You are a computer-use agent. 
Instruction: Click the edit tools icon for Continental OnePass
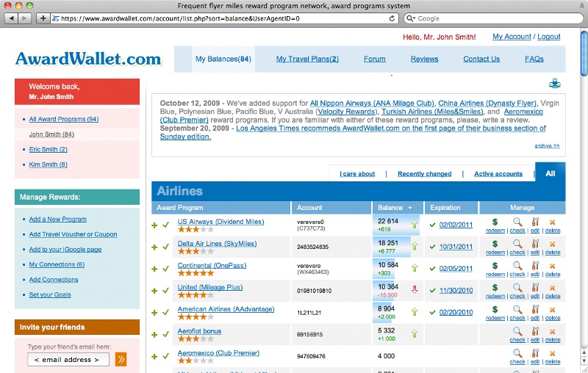click(535, 266)
